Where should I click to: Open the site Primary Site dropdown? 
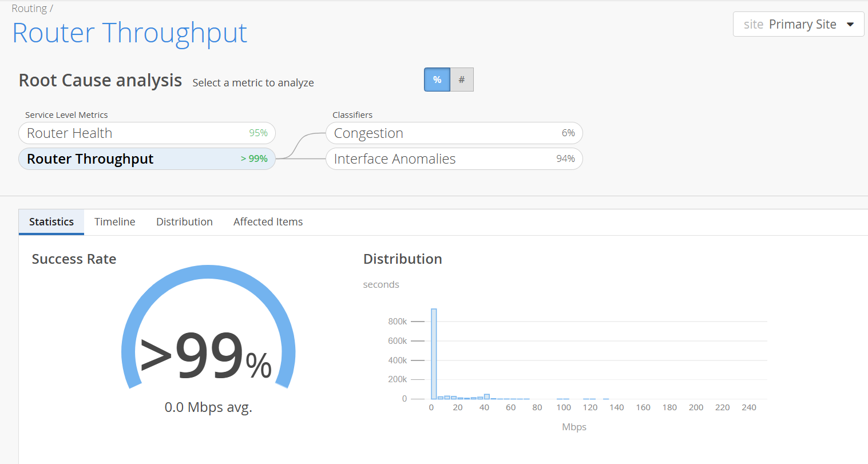point(790,25)
